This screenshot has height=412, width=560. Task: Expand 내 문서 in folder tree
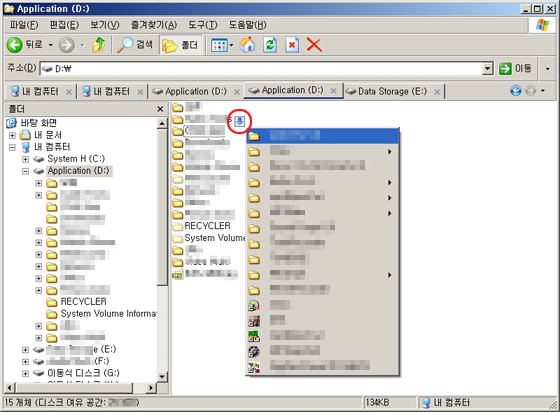coord(12,135)
